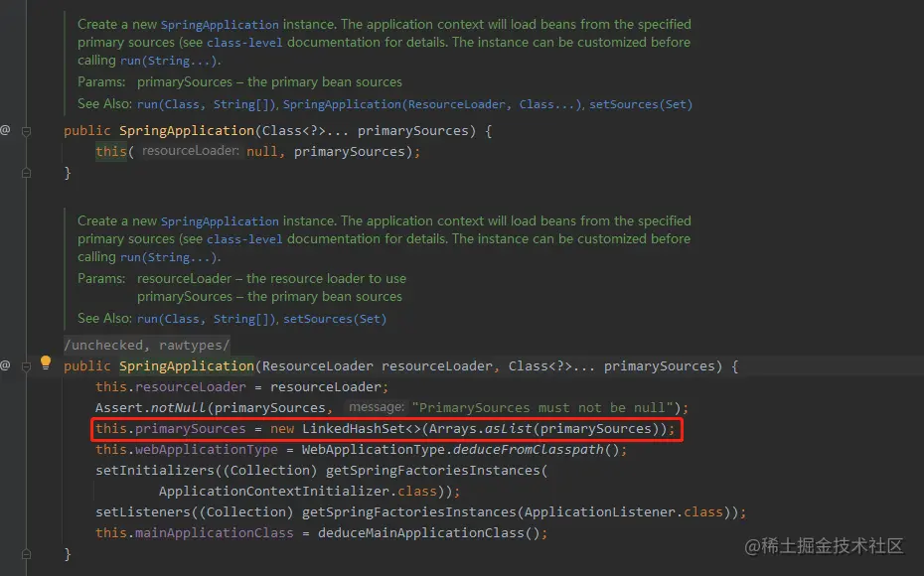Click the fold end marker after this(null, primarySources)
Viewport: 924px width, 576px height.
click(x=26, y=173)
